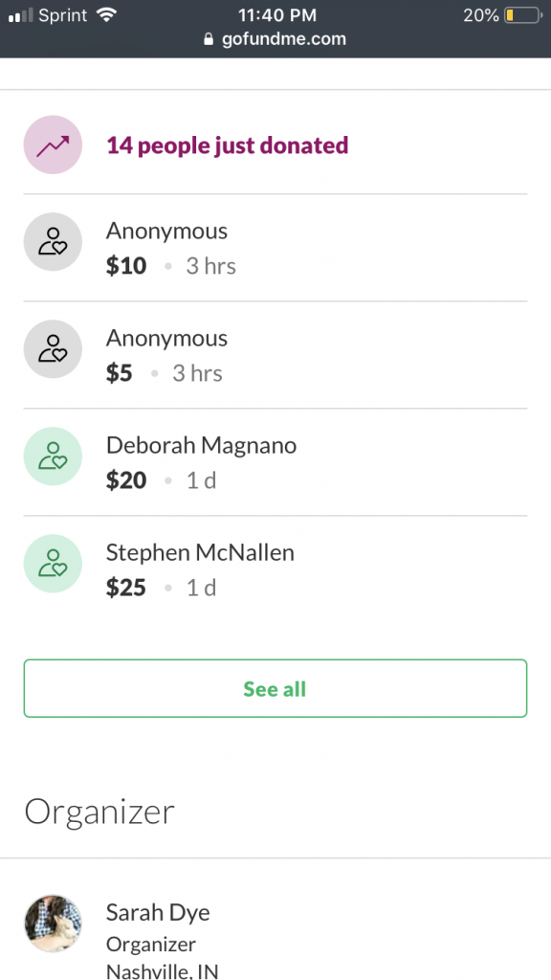The image size is (551, 980).
Task: Tap the Stephen McNallen donor name
Action: [200, 552]
